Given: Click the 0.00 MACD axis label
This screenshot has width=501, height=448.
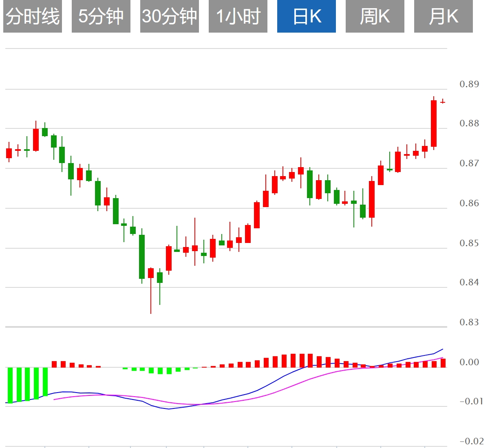Looking at the screenshot, I should 469,362.
